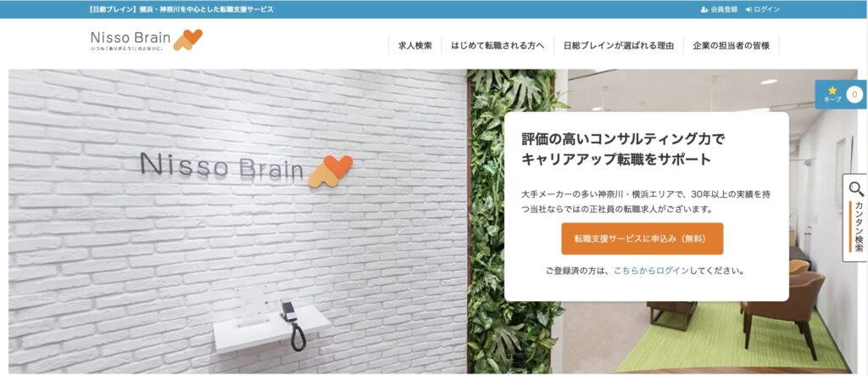Click the orange 転職支援サービスに申込み（無料） button

pos(643,239)
